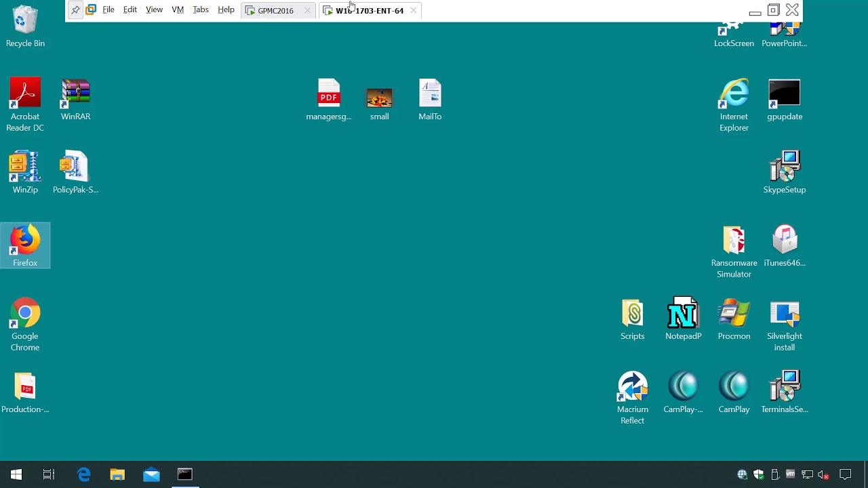Switch to Command Prompt on the taskbar

tap(184, 474)
